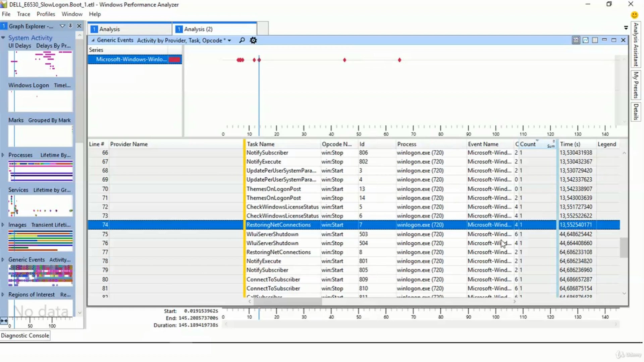Select the NotifySubscriber row with Id 806

pyautogui.click(x=354, y=153)
